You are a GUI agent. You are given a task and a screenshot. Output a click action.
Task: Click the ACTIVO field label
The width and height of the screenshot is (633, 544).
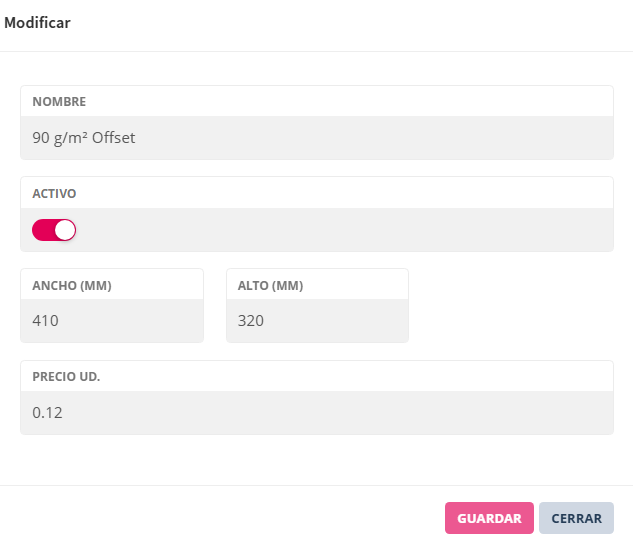[54, 193]
